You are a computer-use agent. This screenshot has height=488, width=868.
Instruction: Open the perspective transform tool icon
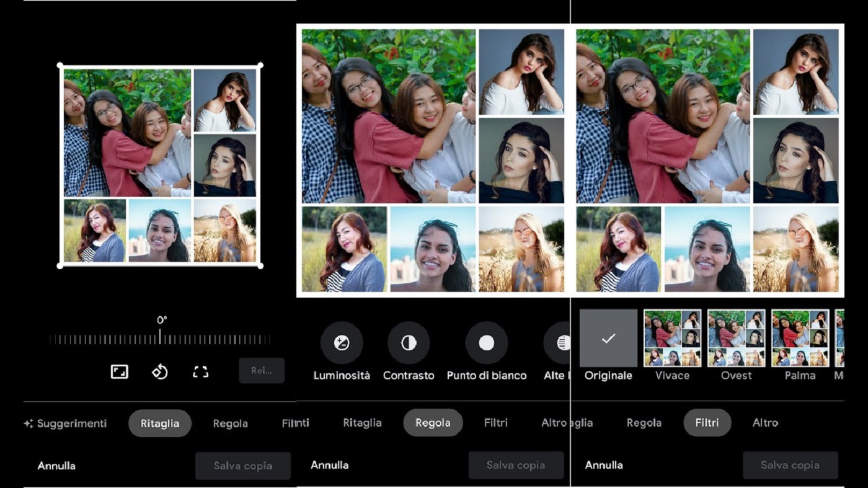(200, 371)
